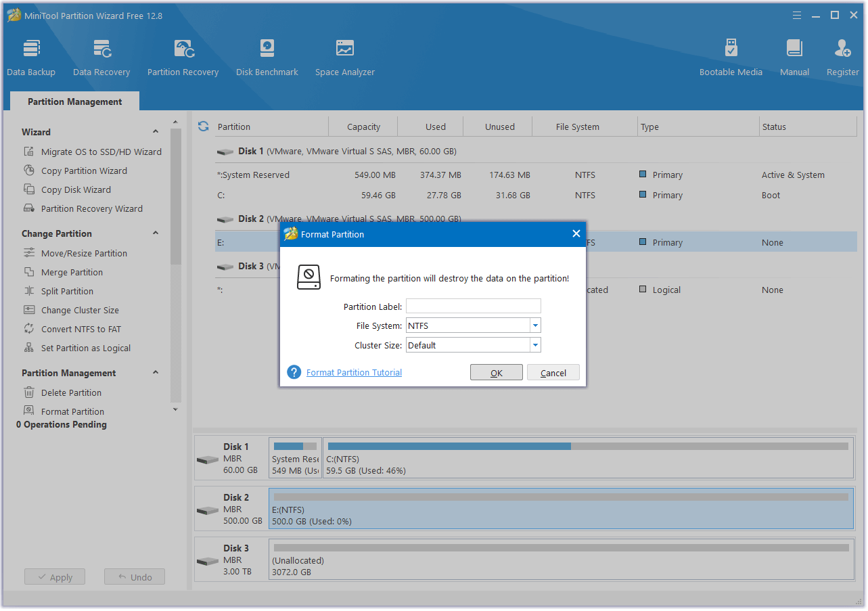
Task: Click the Set Partition as Logical icon
Action: tap(29, 348)
